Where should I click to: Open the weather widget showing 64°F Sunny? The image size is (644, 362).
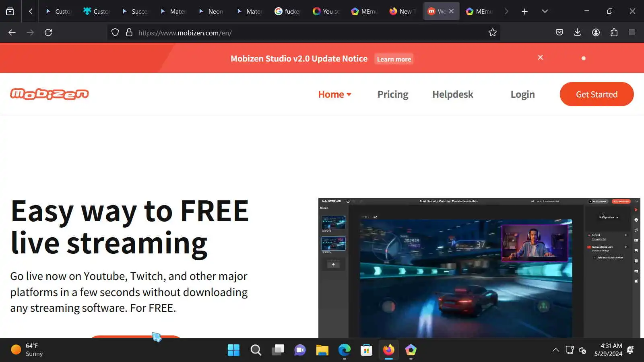tap(27, 350)
